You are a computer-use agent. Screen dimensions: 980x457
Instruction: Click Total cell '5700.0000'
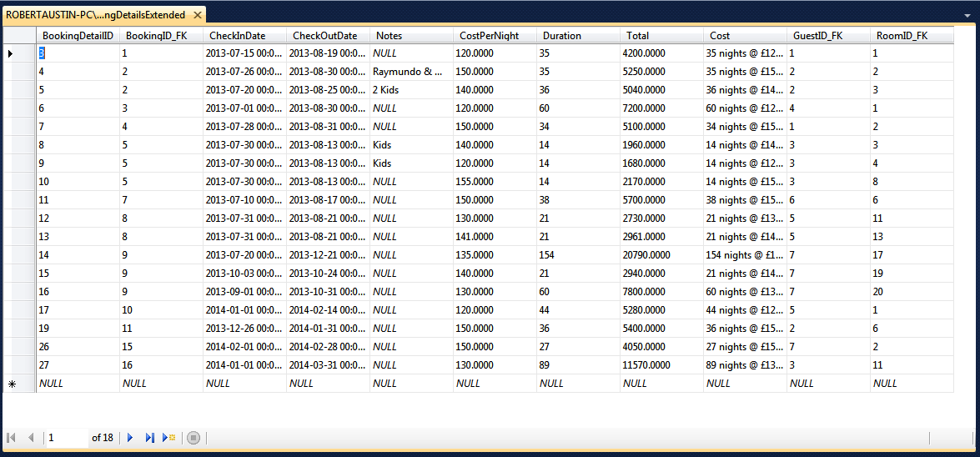click(662, 200)
